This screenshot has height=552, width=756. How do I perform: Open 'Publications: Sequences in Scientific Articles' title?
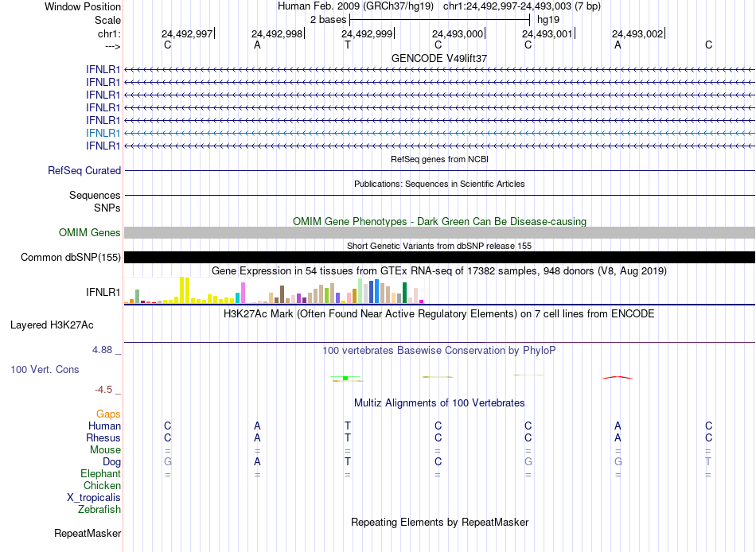tap(439, 184)
